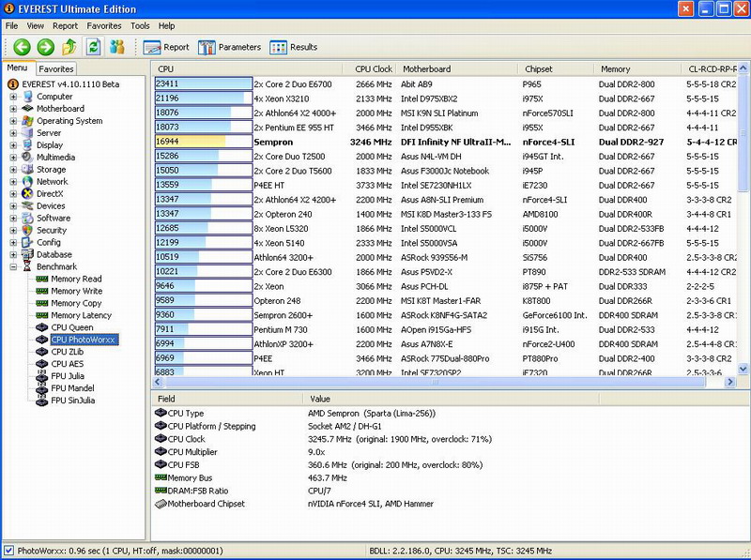Select the Multimedia icon in tree

[x=28, y=157]
